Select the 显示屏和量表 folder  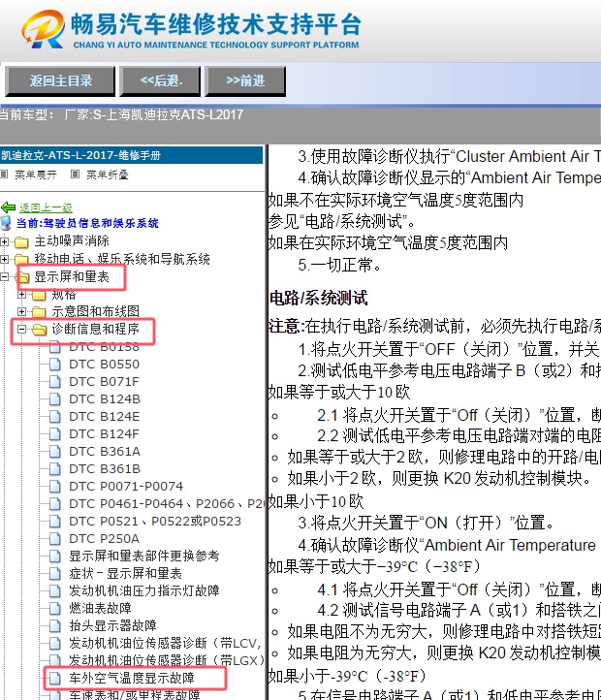click(x=72, y=276)
